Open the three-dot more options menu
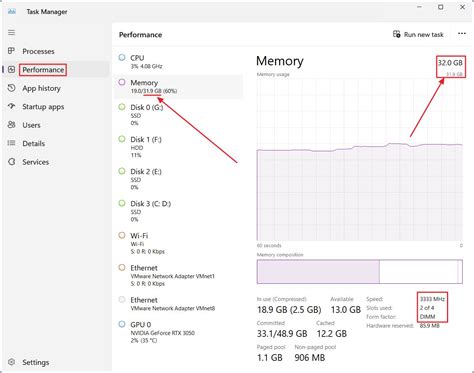This screenshot has width=474, height=373. coord(462,34)
